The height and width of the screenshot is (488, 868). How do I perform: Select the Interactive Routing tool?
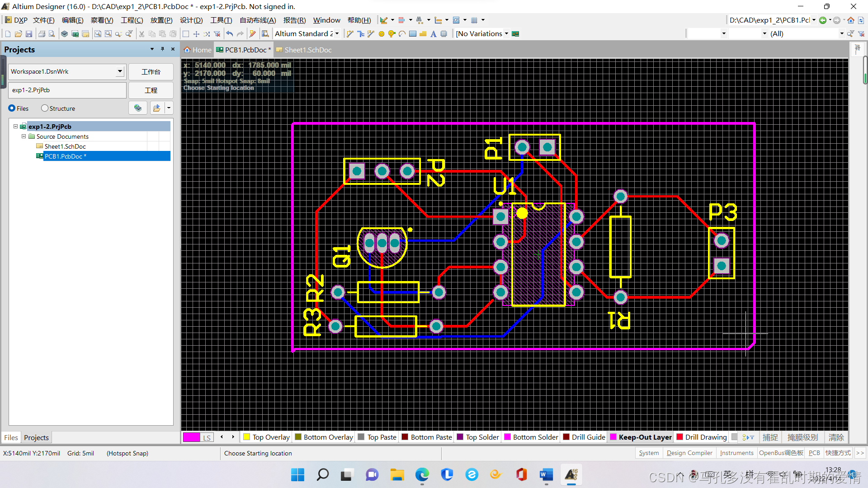pyautogui.click(x=350, y=34)
